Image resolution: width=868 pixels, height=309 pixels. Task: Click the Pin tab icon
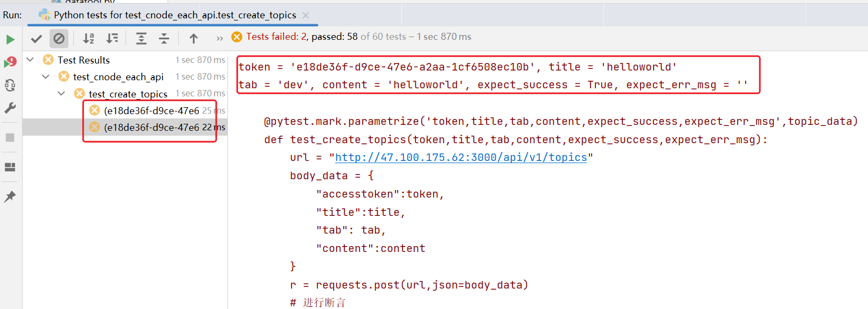(10, 196)
